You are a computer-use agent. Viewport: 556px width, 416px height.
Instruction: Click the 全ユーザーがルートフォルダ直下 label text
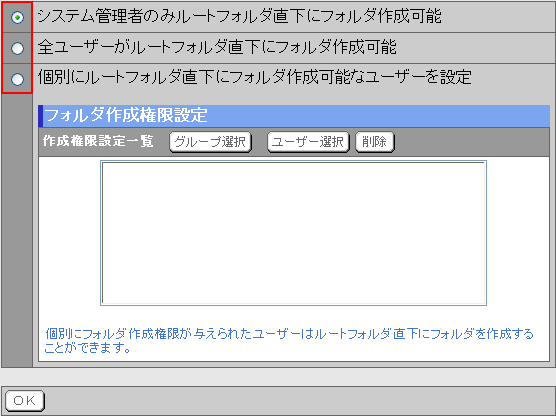[x=217, y=48]
